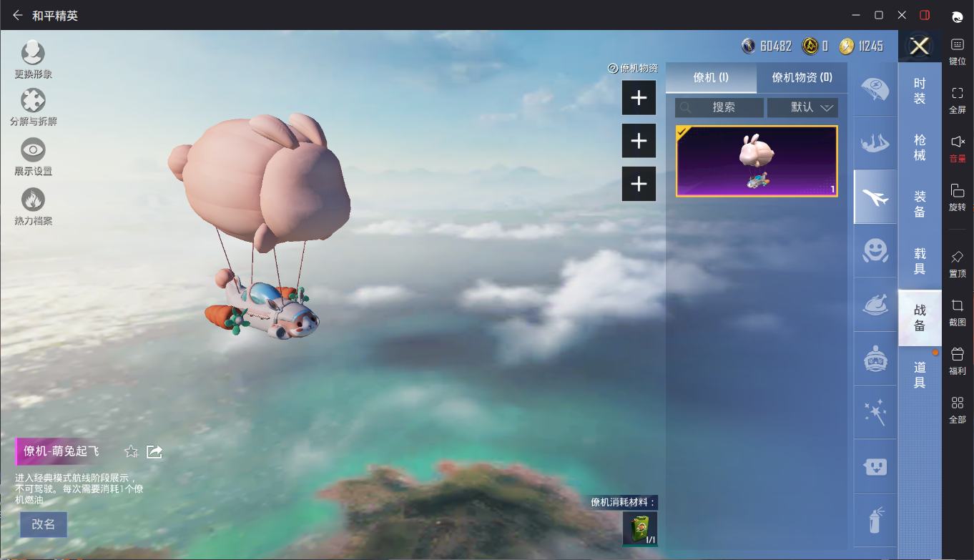Select the bunny balloon wingman thumbnail
Image resolution: width=974 pixels, height=560 pixels.
point(757,161)
